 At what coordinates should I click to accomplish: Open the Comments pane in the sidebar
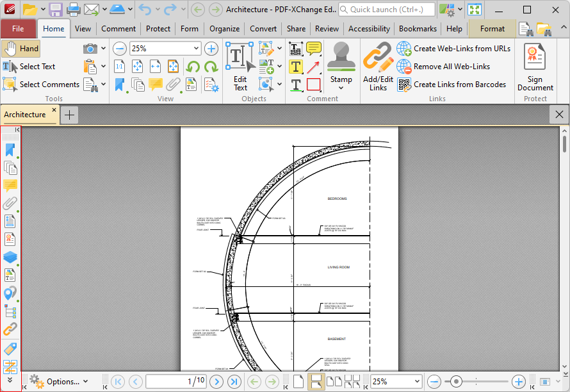[x=10, y=186]
